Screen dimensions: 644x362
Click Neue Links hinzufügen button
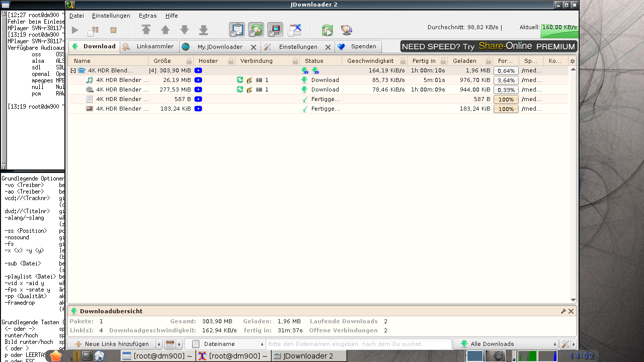pyautogui.click(x=112, y=344)
